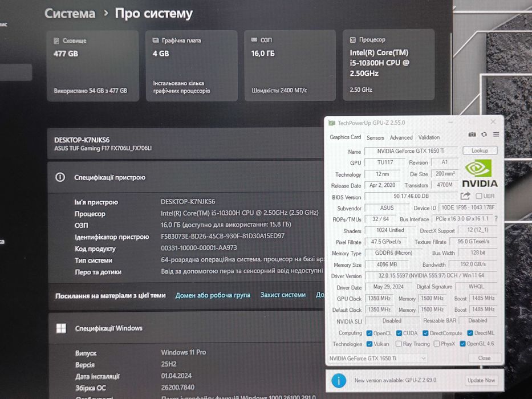Screen dimensions: 532x399
Task: Click the BIOS export share icon
Action: pyautogui.click(x=465, y=196)
